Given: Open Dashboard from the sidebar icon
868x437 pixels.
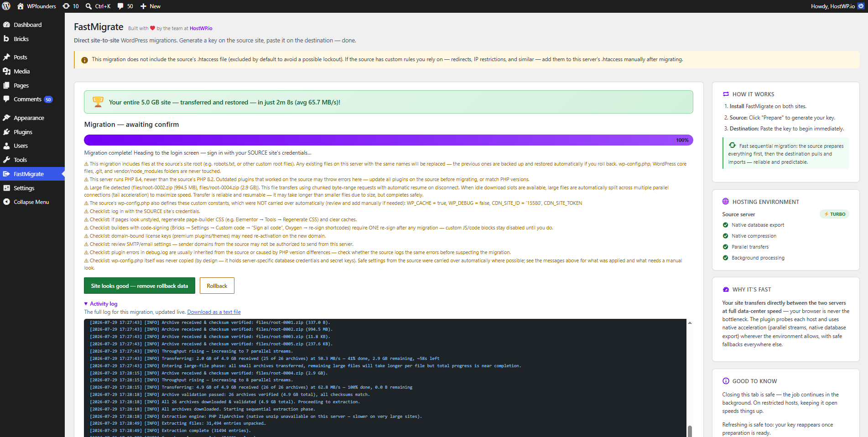Looking at the screenshot, I should 6,25.
